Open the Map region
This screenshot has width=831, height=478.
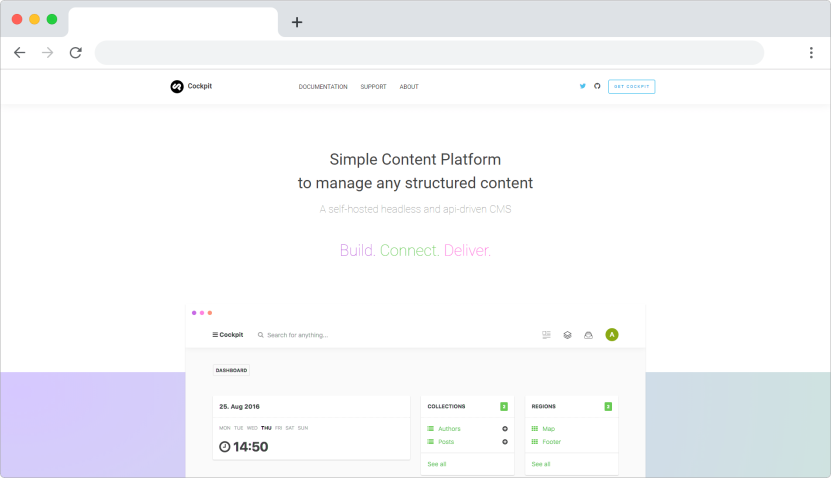pos(549,429)
